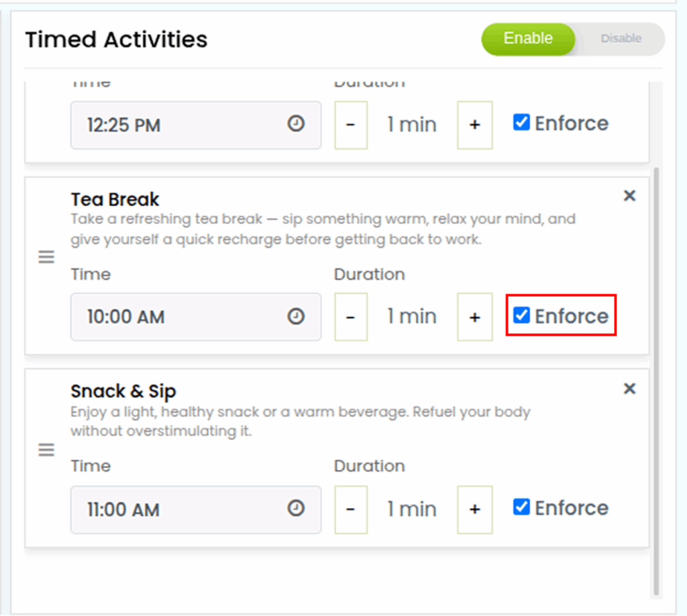
Task: Click the Tea Break 10:00 AM time field
Action: click(x=181, y=317)
